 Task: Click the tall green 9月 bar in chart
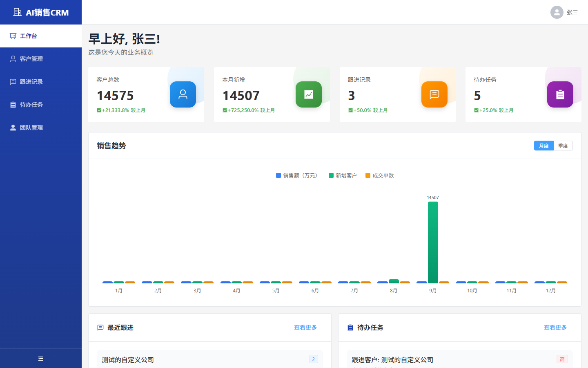pos(433,242)
